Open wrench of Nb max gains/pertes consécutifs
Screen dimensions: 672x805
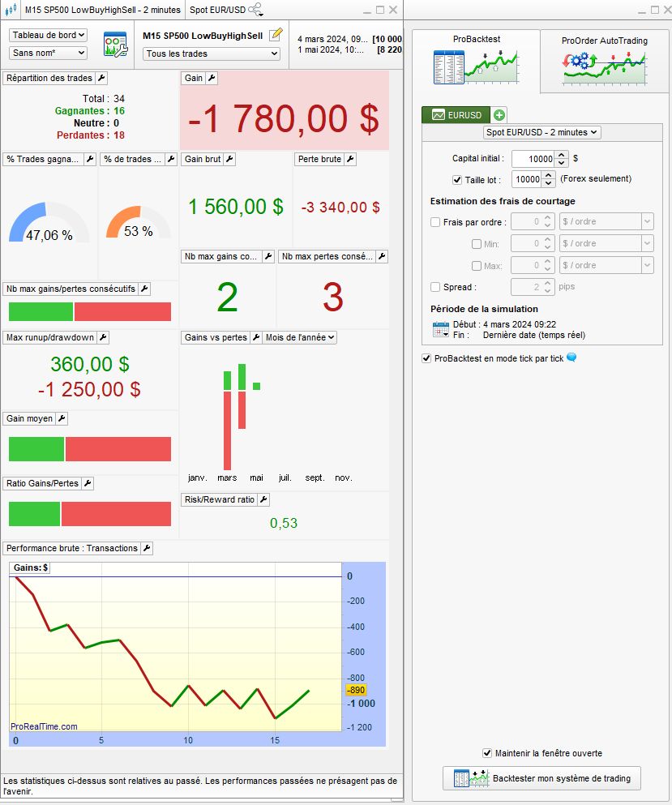click(145, 289)
